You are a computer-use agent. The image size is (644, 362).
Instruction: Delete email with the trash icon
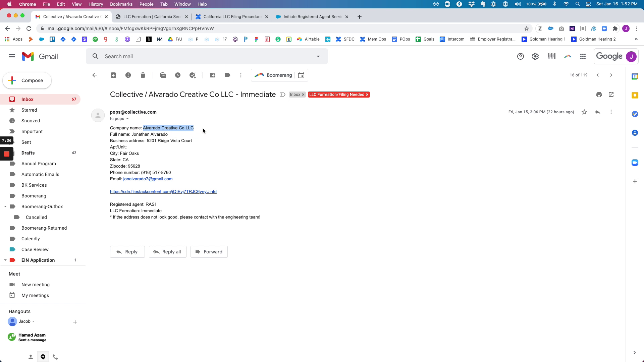coord(143,75)
